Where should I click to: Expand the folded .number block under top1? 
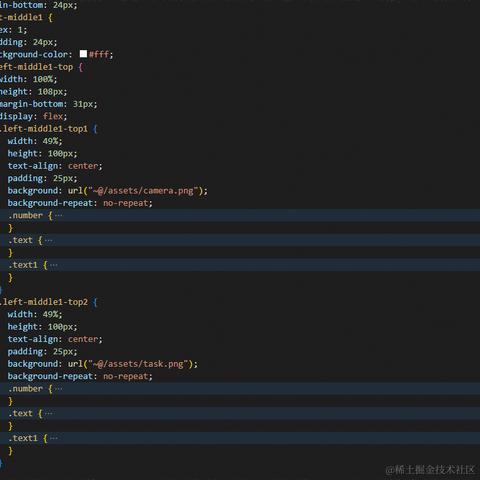(58, 216)
